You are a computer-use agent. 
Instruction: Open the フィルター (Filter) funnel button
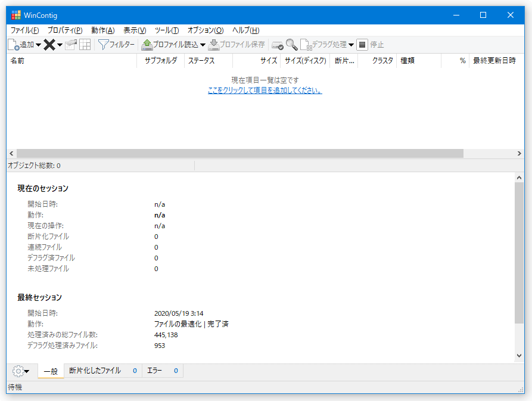click(116, 45)
